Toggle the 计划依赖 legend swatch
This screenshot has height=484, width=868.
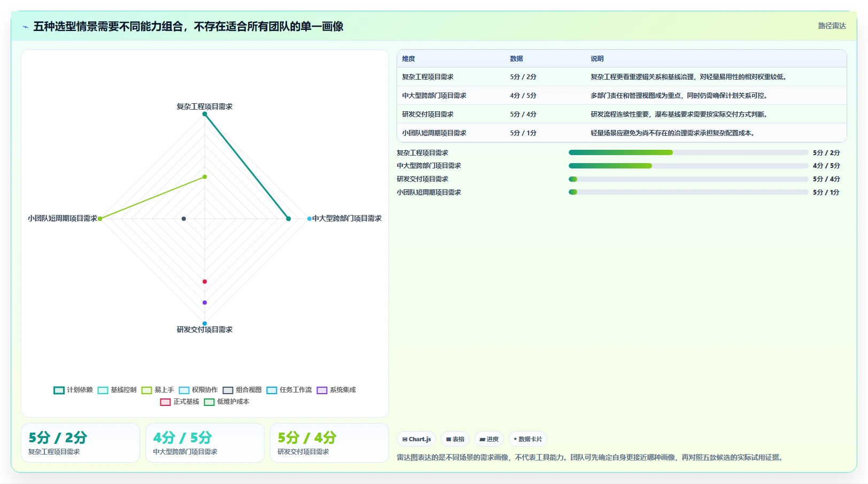tap(59, 390)
